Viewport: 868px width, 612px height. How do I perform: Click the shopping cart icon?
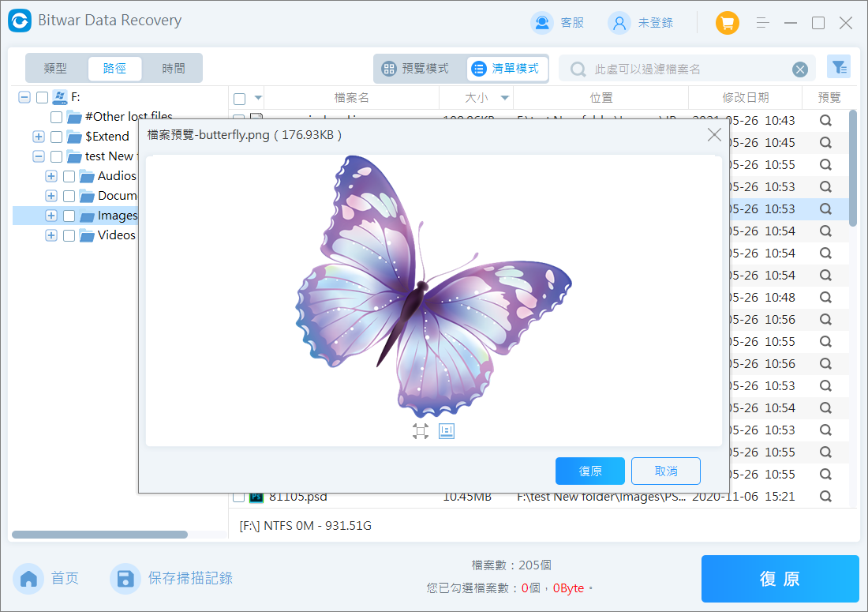pyautogui.click(x=727, y=23)
